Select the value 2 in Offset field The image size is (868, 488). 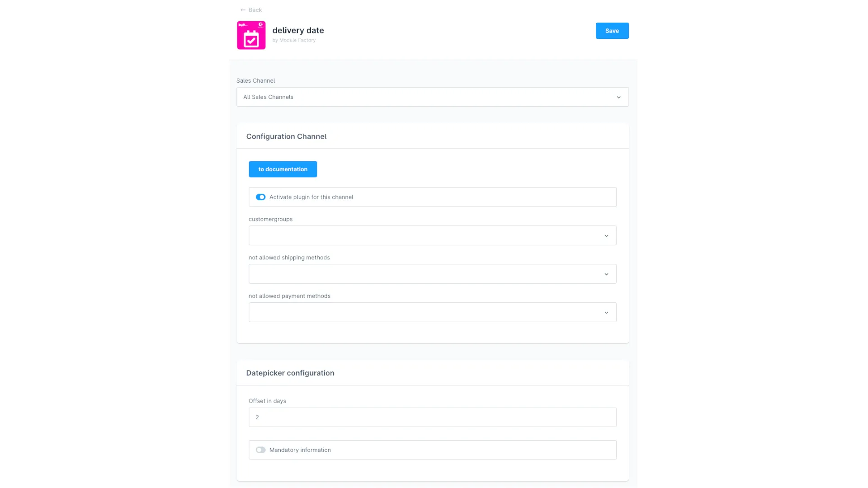257,417
